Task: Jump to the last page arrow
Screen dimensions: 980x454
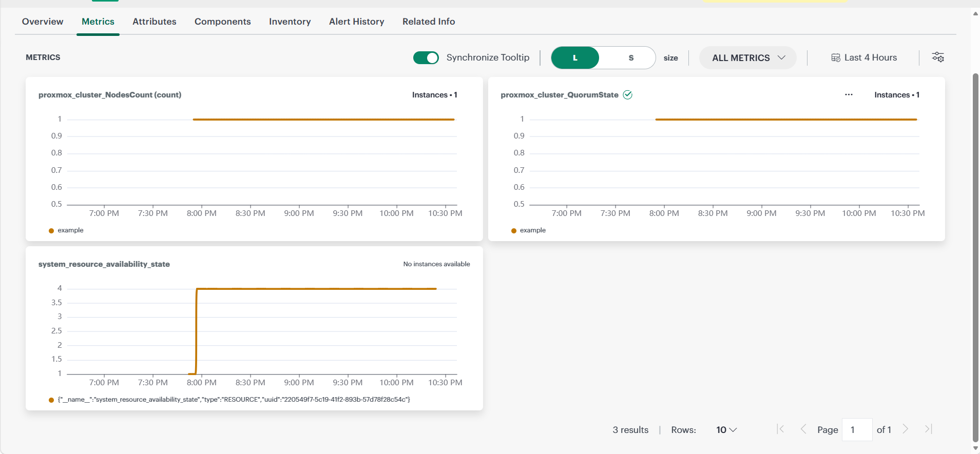Action: (x=928, y=429)
